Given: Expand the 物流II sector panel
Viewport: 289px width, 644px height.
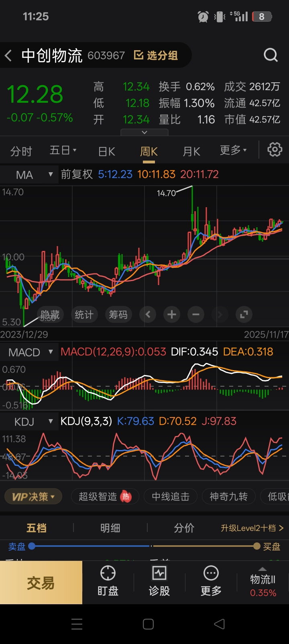Looking at the screenshot, I should [263, 583].
